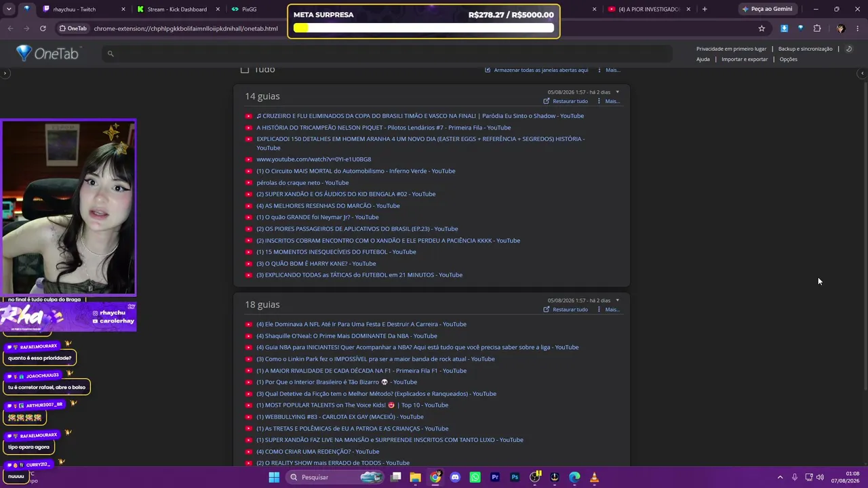
Task: Open pérolas do craque neto link
Action: (x=302, y=183)
